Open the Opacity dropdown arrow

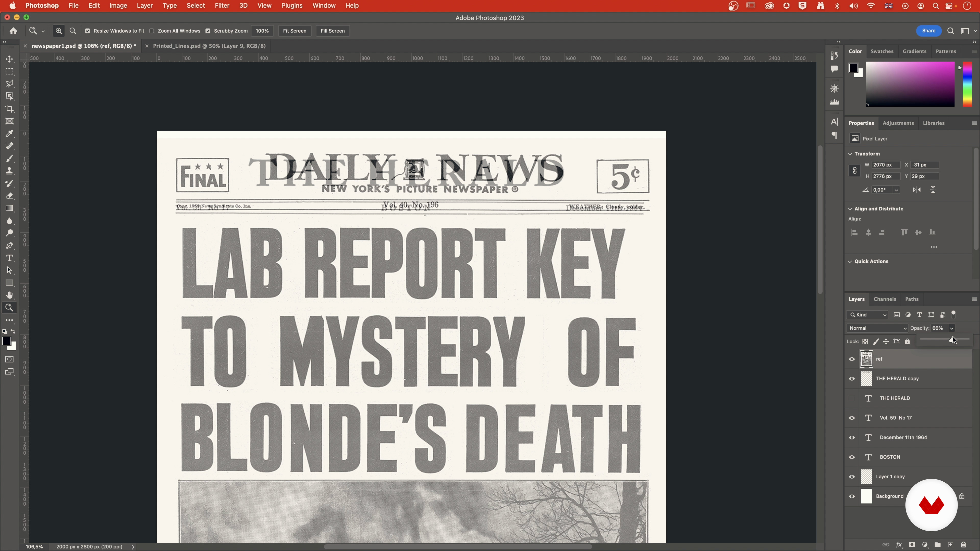[951, 328]
